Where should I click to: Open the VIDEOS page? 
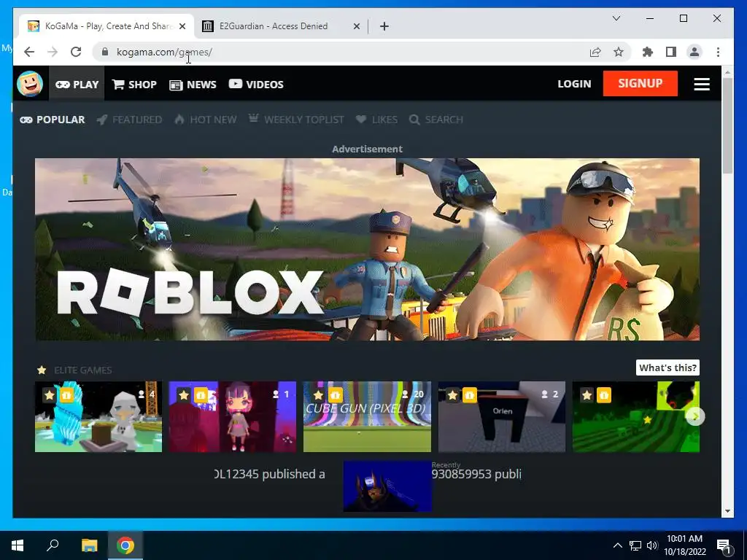[256, 85]
